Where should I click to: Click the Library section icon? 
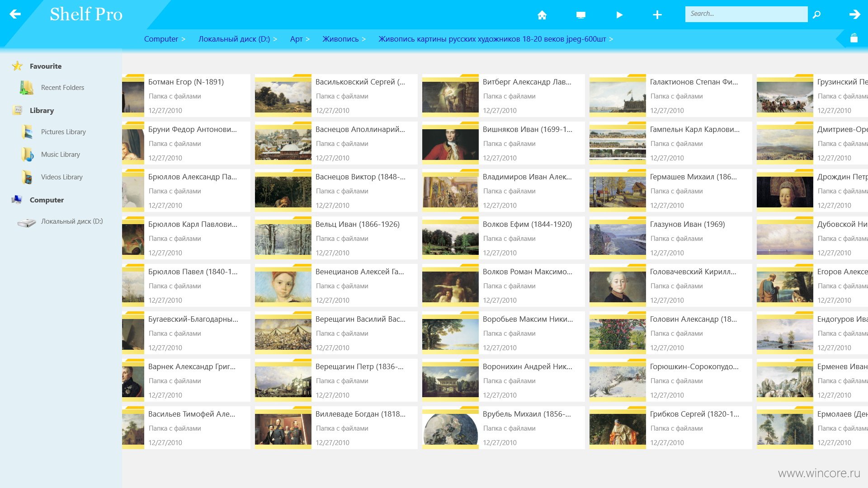point(18,110)
